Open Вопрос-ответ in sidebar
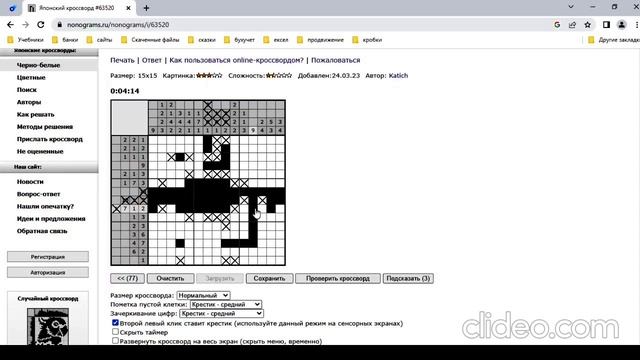640x360 pixels. (38, 194)
